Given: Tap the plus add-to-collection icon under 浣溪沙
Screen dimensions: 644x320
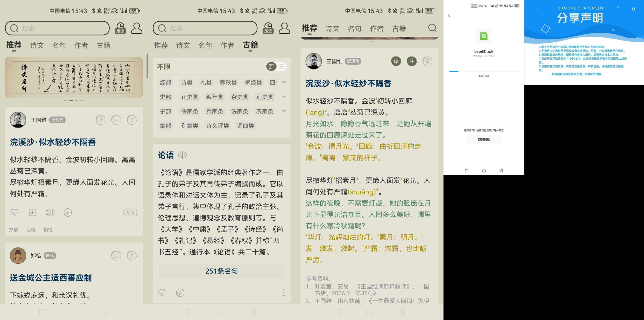Looking at the screenshot, I should [x=32, y=213].
